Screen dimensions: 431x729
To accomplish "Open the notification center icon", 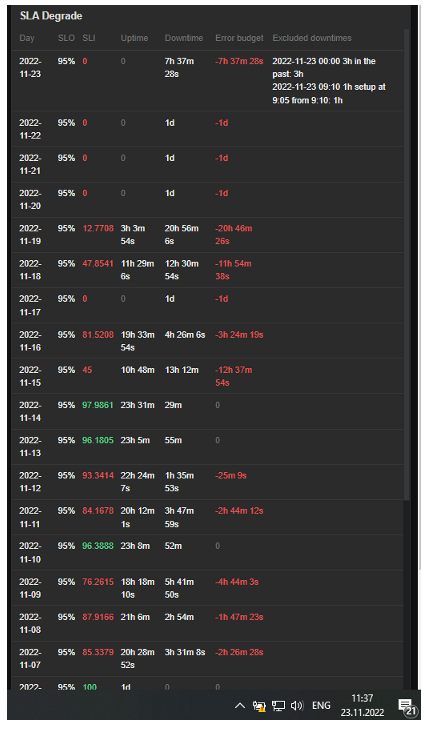I will 408,707.
